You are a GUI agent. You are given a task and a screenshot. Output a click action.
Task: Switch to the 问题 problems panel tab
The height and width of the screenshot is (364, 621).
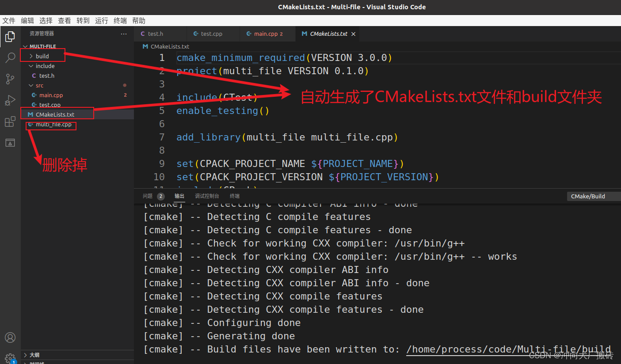coord(148,196)
